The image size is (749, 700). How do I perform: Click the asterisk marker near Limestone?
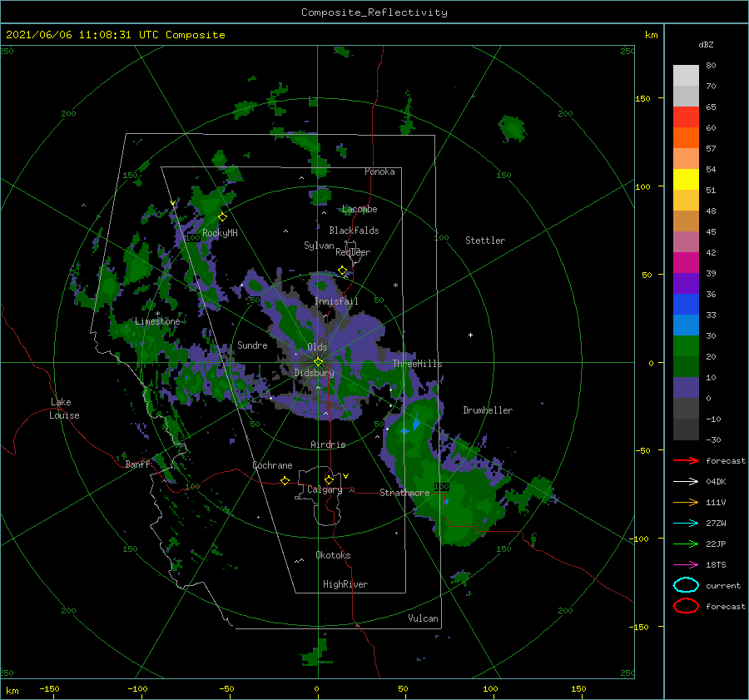point(157,314)
